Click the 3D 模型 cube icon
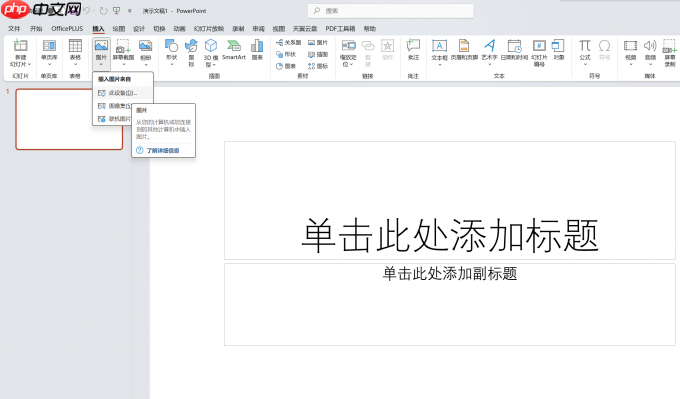 click(x=211, y=46)
